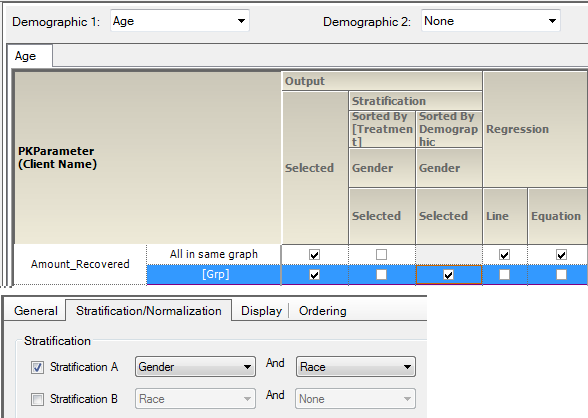The height and width of the screenshot is (418, 588).
Task: Toggle Sorted By Treatment checkbox in Grp row
Action: (x=381, y=275)
